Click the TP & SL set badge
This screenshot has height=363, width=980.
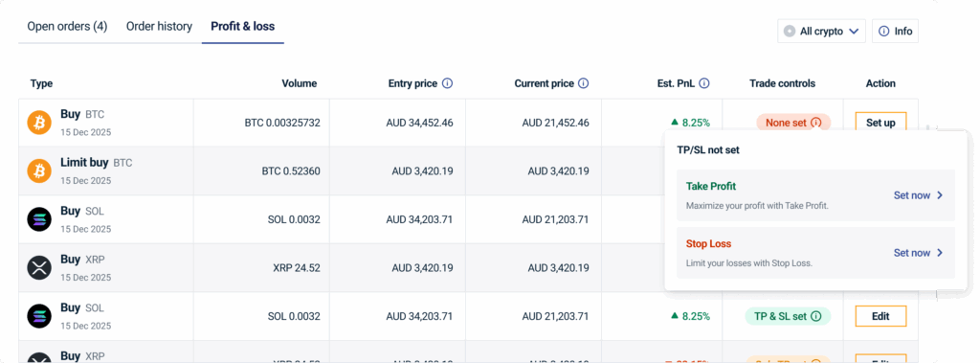click(x=788, y=316)
